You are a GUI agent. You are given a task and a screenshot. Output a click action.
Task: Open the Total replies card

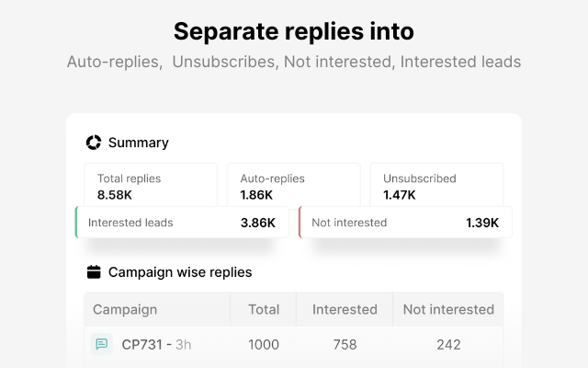pos(151,184)
